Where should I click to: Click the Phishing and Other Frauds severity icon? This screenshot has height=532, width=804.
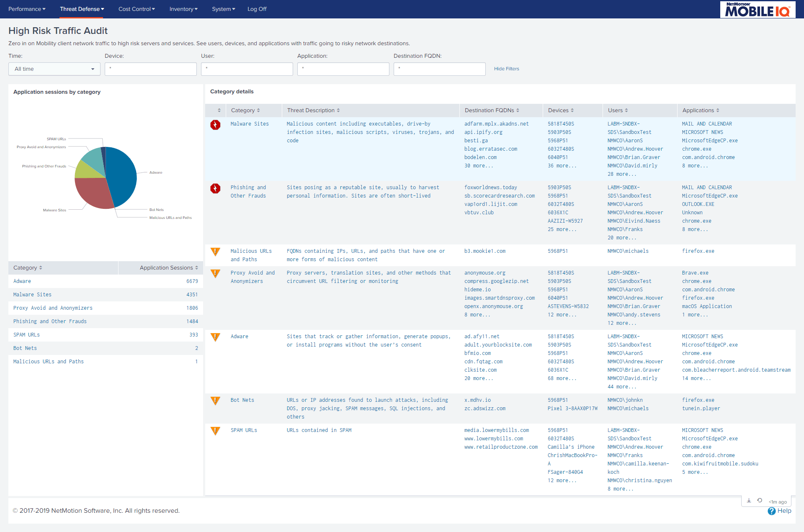coord(215,188)
